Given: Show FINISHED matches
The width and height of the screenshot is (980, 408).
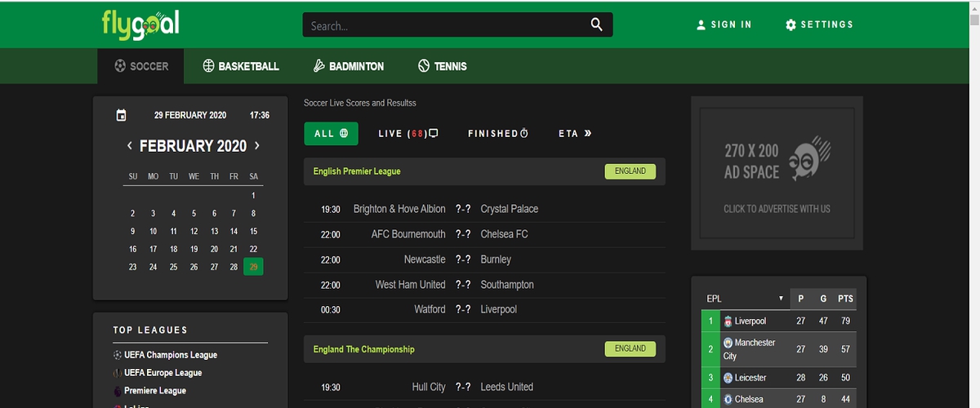Looking at the screenshot, I should point(498,133).
